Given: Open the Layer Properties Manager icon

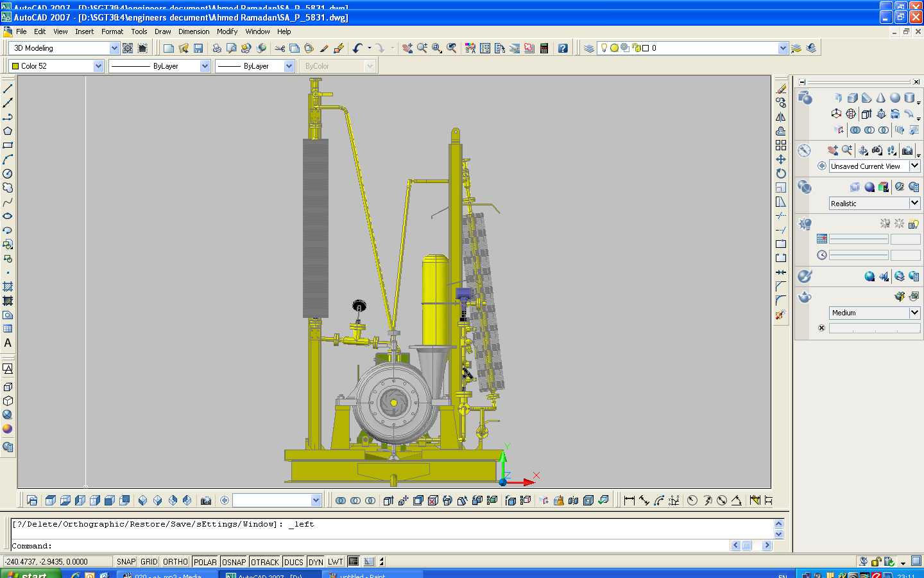Looking at the screenshot, I should [x=589, y=48].
